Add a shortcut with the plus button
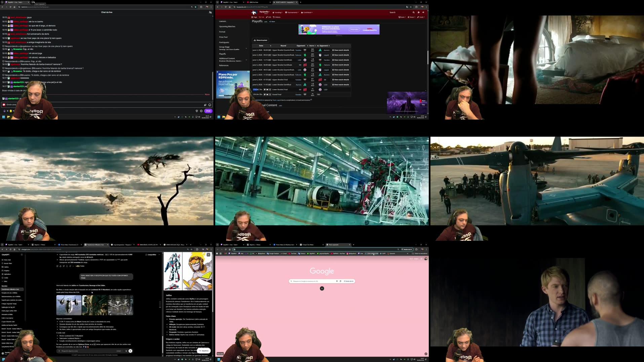 pos(322,288)
